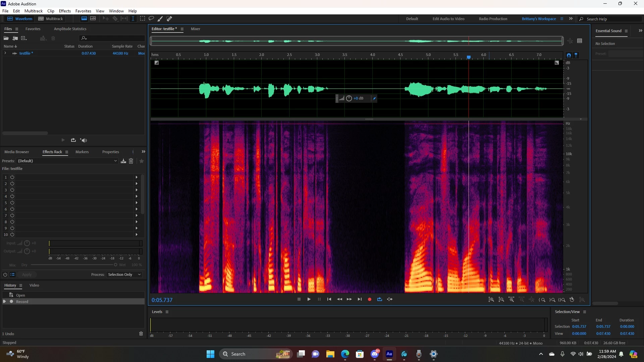Click the Zoom In Amplitude icon
Viewport: 644px width, 362px height.
491,300
